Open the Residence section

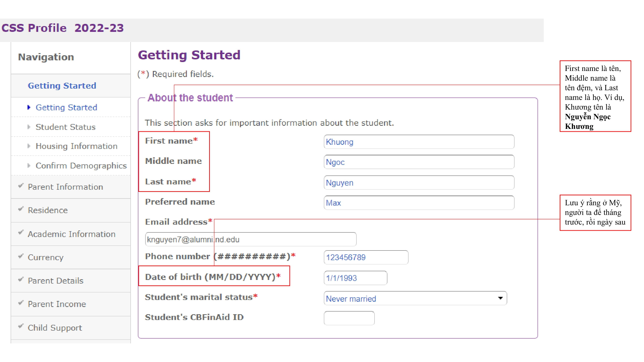[48, 210]
